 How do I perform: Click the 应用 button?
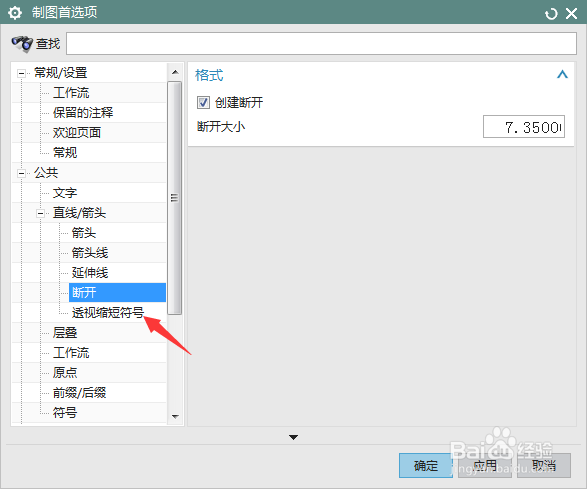point(485,465)
